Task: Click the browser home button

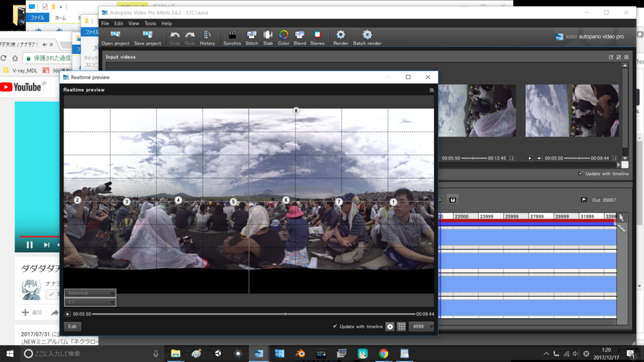Action: (x=15, y=58)
